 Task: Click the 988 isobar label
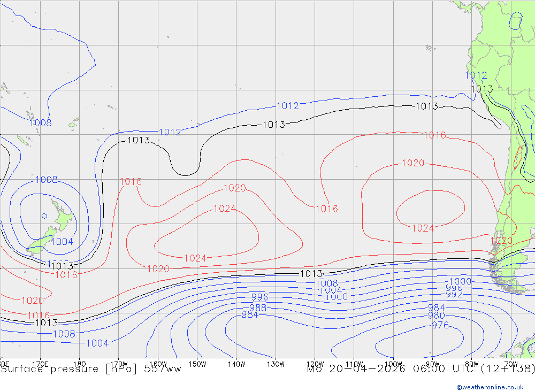(x=258, y=308)
